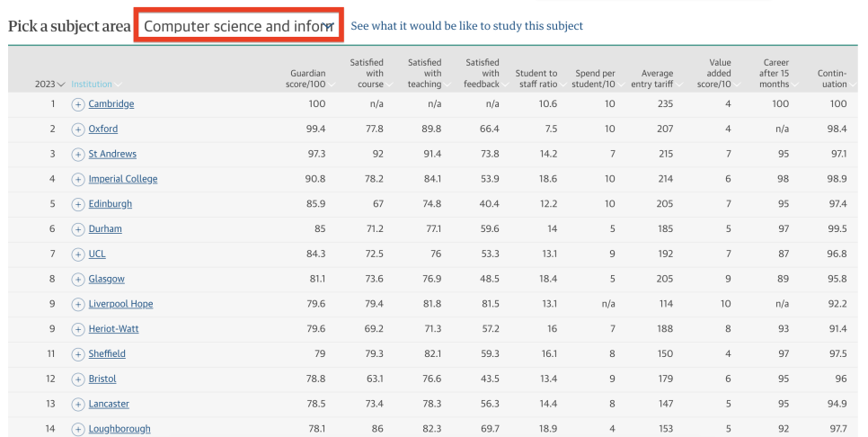Select Cambridge average entry tariff 235
This screenshot has height=437, width=868.
point(666,103)
